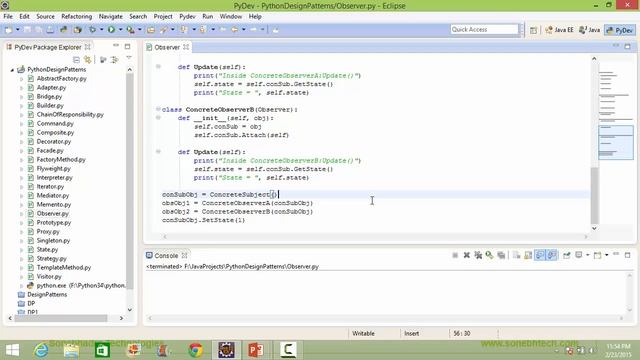
Task: Open the dropdown next to New icon
Action: click(x=18, y=30)
